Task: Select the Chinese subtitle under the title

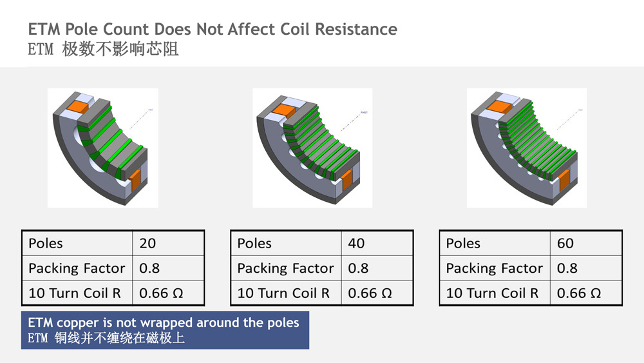Action: pyautogui.click(x=103, y=50)
